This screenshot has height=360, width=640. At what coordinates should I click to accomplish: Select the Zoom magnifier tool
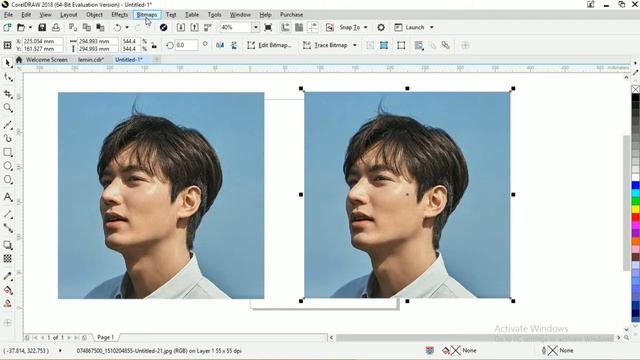[7, 108]
